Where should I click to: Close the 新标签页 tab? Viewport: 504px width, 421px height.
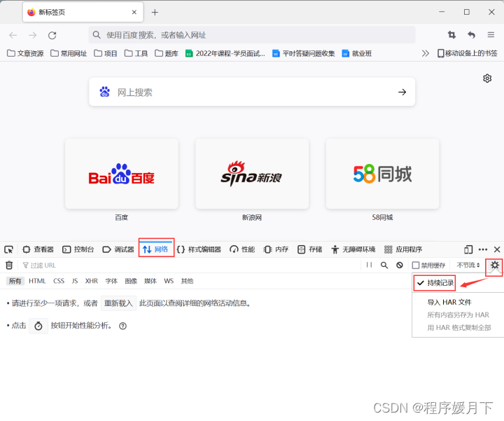134,12
